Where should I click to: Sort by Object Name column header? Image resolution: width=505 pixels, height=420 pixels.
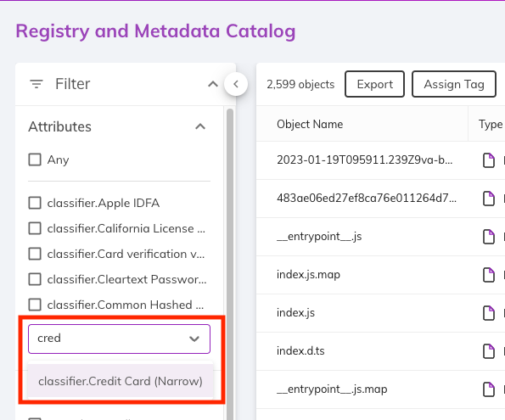310,124
